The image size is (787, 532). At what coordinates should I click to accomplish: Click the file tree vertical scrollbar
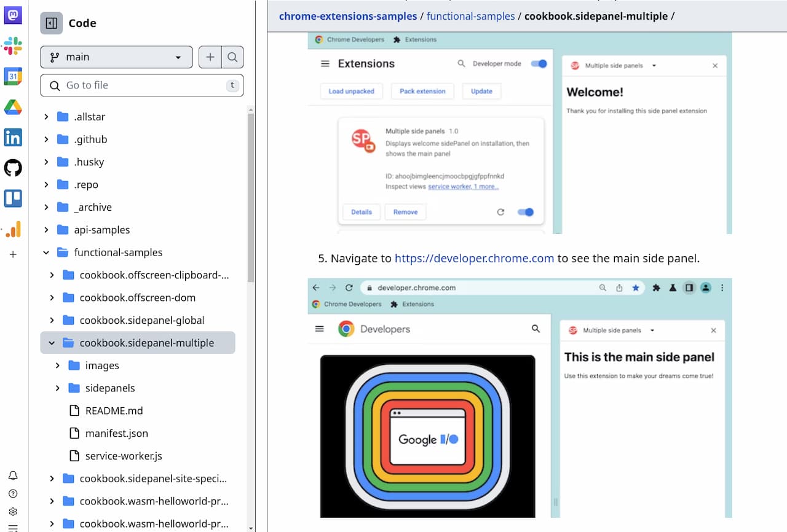point(251,197)
